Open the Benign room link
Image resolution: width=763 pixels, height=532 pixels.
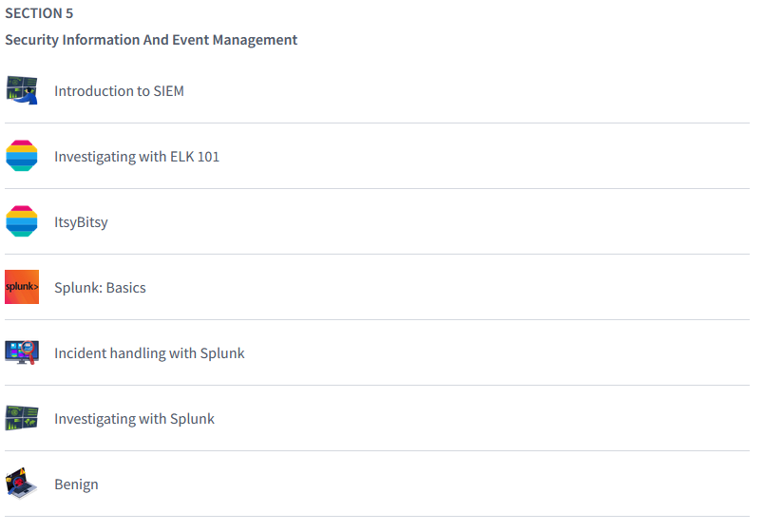click(76, 484)
